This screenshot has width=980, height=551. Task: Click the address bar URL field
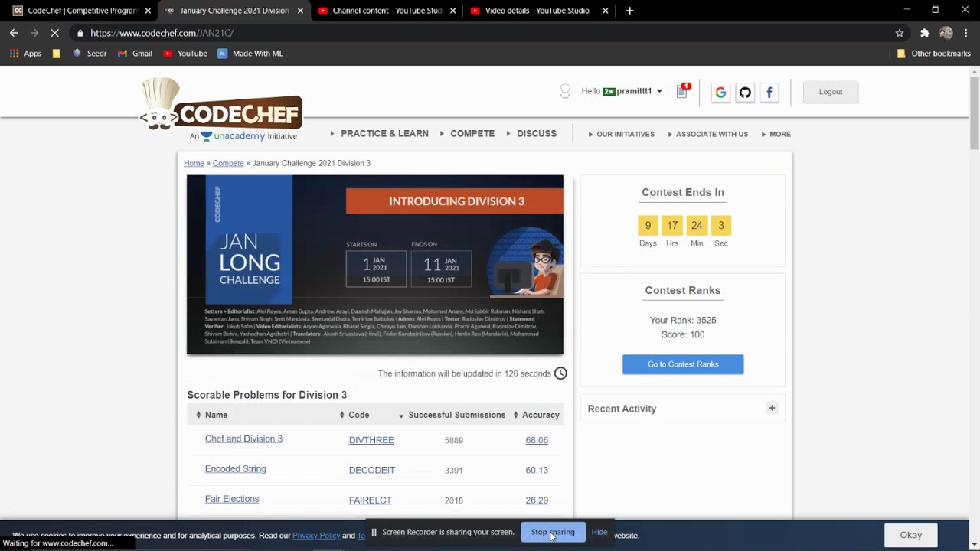pos(482,33)
